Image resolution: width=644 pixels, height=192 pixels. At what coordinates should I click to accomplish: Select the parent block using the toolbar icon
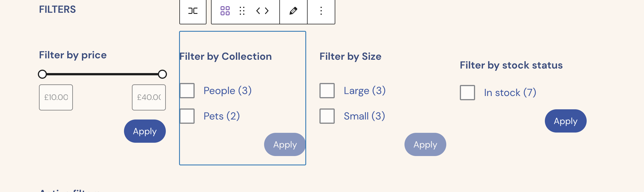tap(193, 11)
